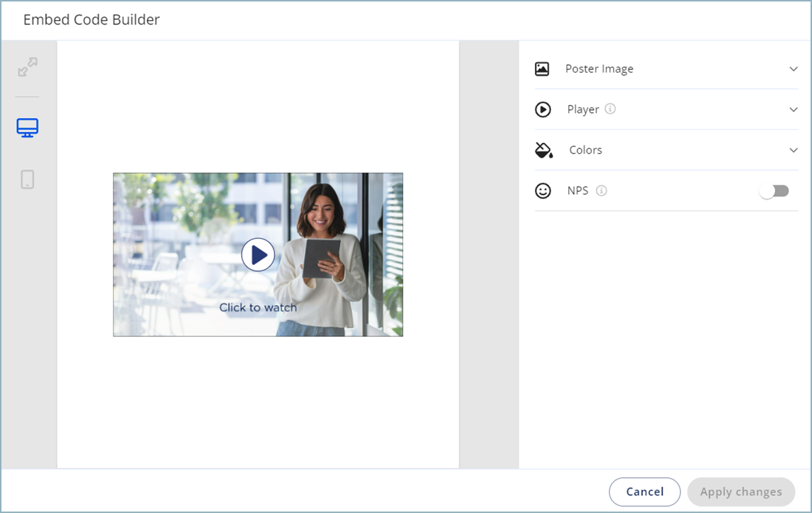
Task: Click the video poster thumbnail
Action: tap(258, 255)
